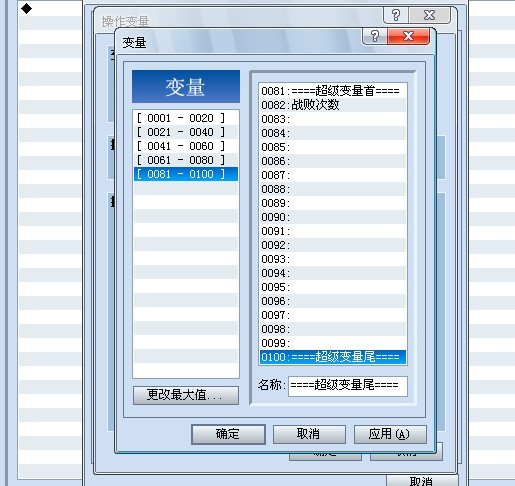Select empty variable 0096
Screen dimensions: 515x486
[x=333, y=301]
